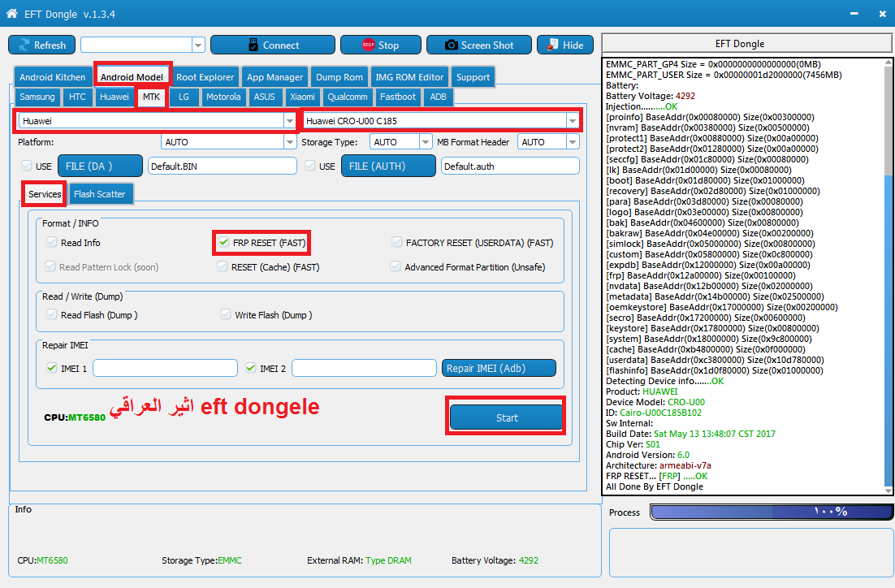895x588 pixels.
Task: Open the MB Format Header dropdown
Action: (573, 142)
